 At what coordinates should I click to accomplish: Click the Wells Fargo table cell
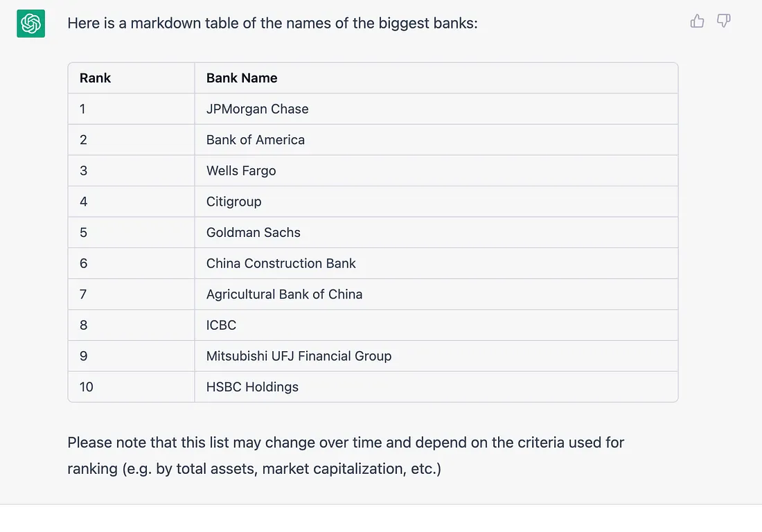436,170
